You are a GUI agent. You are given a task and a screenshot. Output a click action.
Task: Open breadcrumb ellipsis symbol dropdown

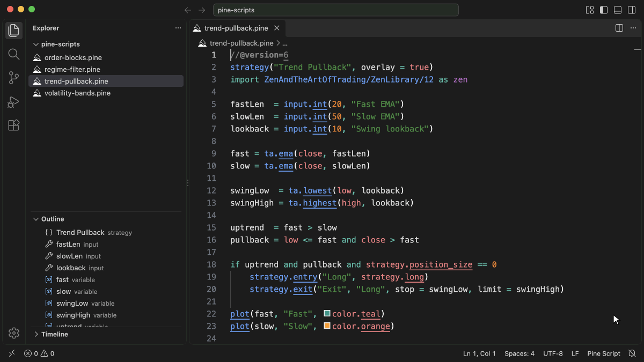point(285,43)
